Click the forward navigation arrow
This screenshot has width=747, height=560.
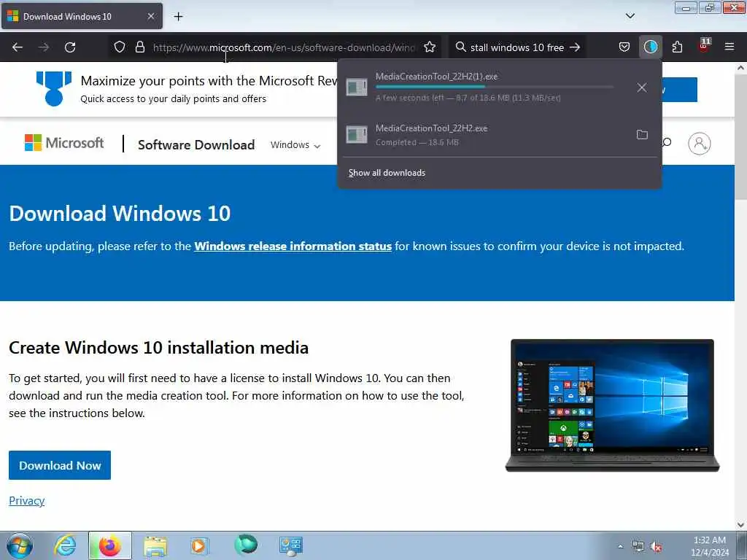click(x=44, y=47)
